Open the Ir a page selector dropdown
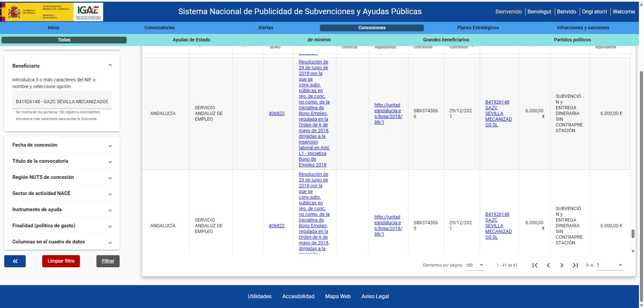Viewport: 644px width, 308px height. coord(610,265)
